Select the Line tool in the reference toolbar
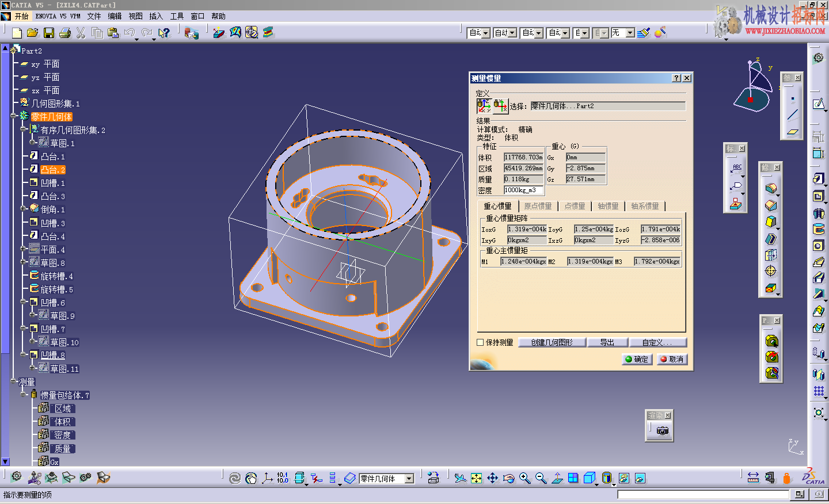The width and height of the screenshot is (829, 504). pos(793,115)
